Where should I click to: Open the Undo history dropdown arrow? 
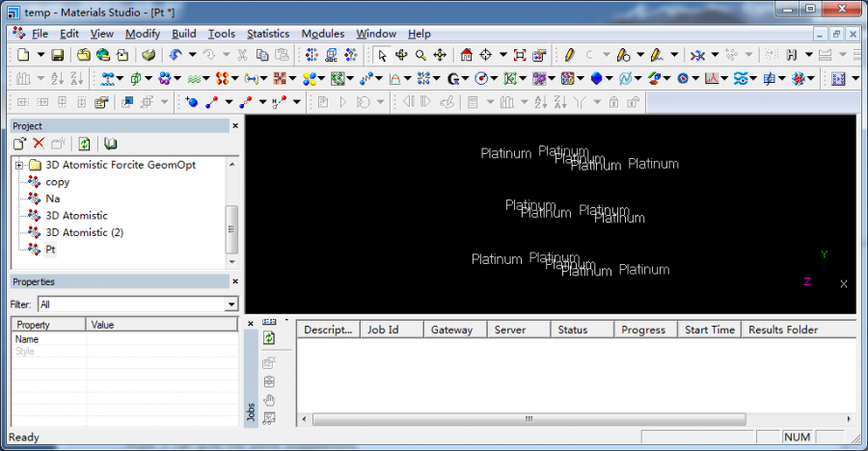pyautogui.click(x=192, y=55)
